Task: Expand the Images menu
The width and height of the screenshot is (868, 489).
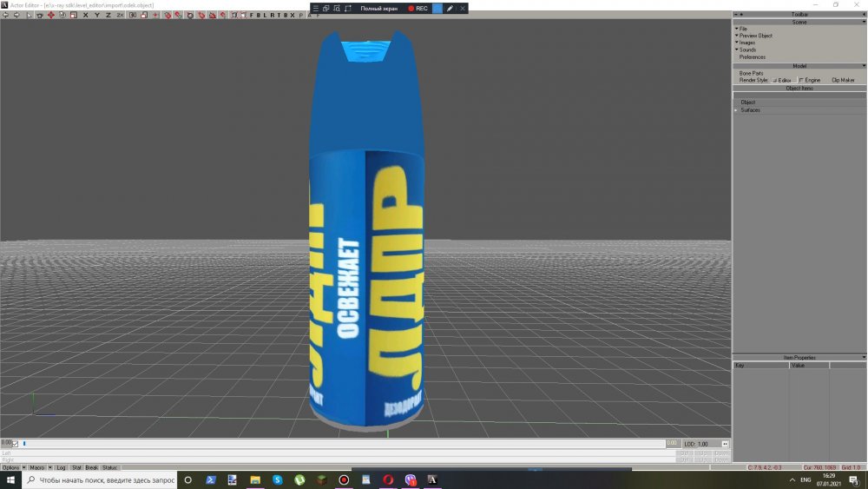Action: [x=745, y=43]
